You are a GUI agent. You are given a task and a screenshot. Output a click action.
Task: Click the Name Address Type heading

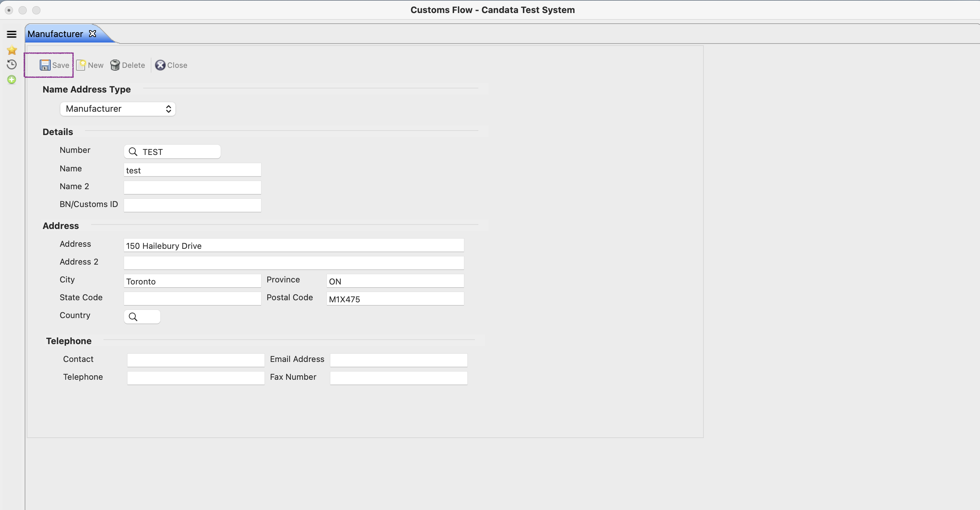(x=87, y=89)
